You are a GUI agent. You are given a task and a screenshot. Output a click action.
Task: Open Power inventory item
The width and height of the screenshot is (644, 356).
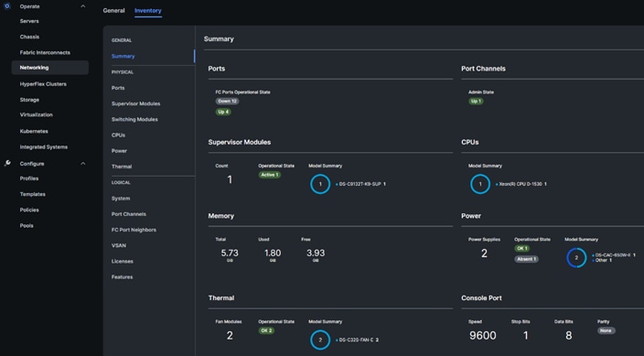pos(119,151)
